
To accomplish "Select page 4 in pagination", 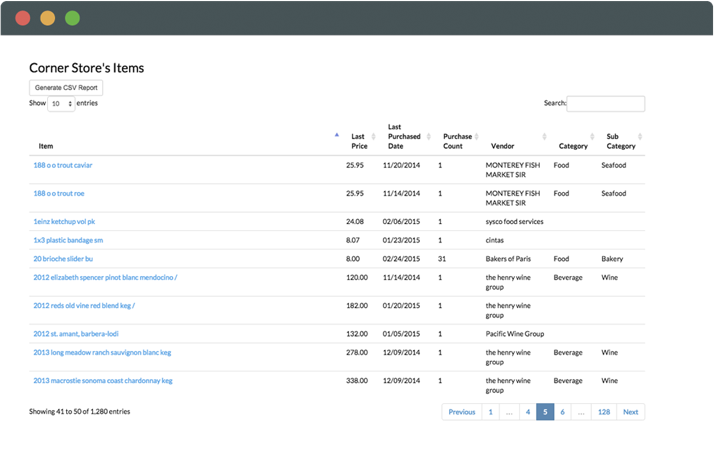I will (526, 412).
